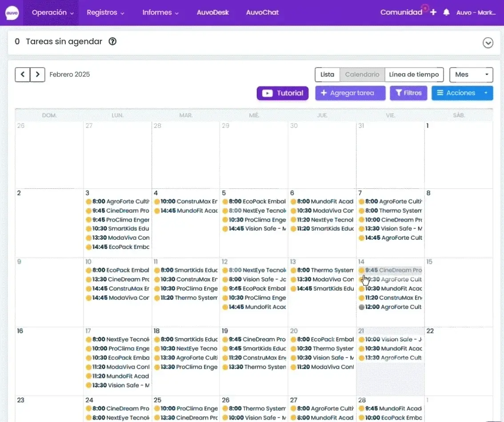The image size is (504, 422).
Task: Open Feb 5 task 8:00 EcoPack
Action: click(254, 202)
